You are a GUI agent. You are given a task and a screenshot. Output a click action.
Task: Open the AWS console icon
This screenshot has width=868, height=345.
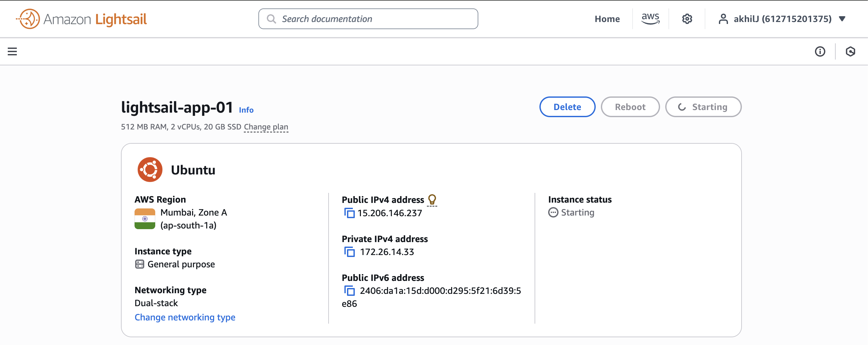[650, 19]
